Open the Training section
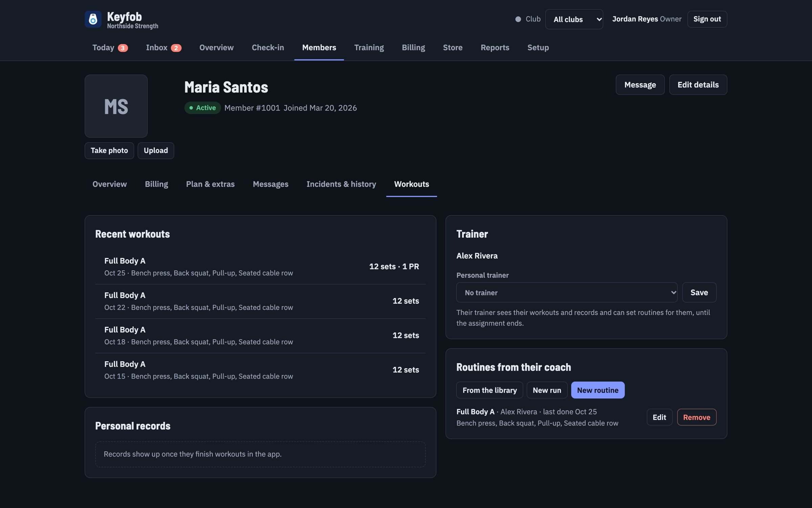Image resolution: width=812 pixels, height=508 pixels. pos(369,47)
